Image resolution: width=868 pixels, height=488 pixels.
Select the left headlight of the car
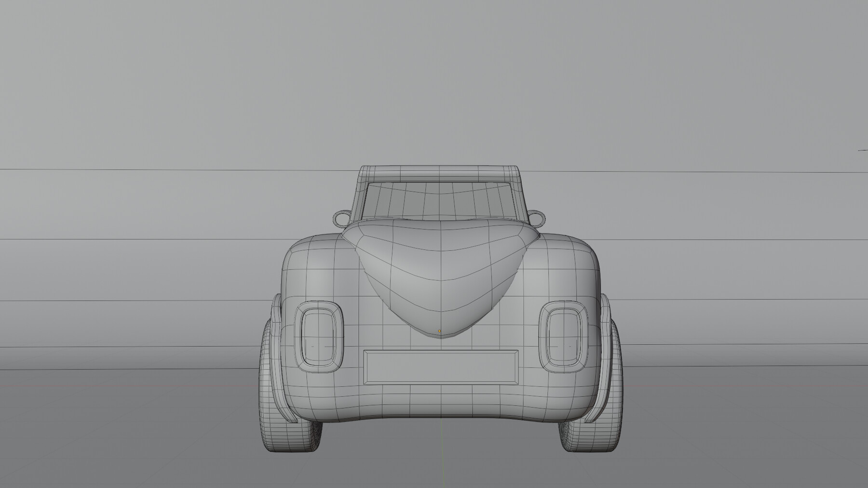coord(318,337)
